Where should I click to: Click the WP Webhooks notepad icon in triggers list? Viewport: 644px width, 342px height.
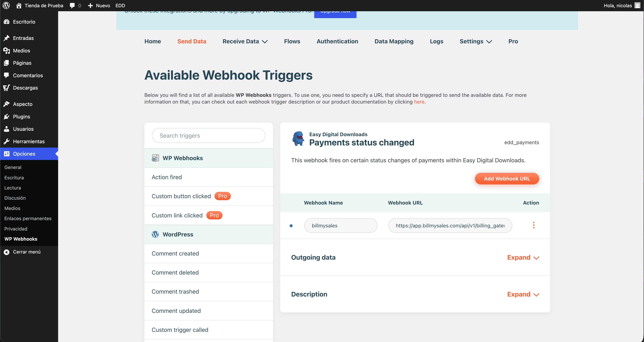[155, 158]
